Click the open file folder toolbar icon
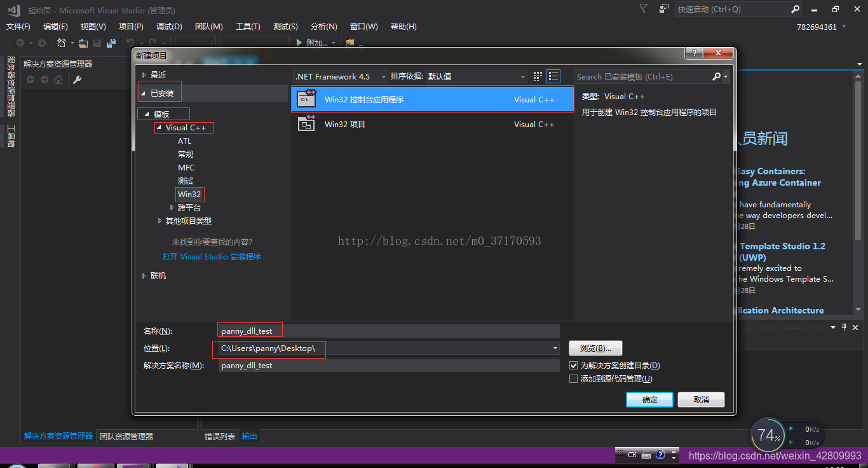This screenshot has height=468, width=868. [x=83, y=43]
